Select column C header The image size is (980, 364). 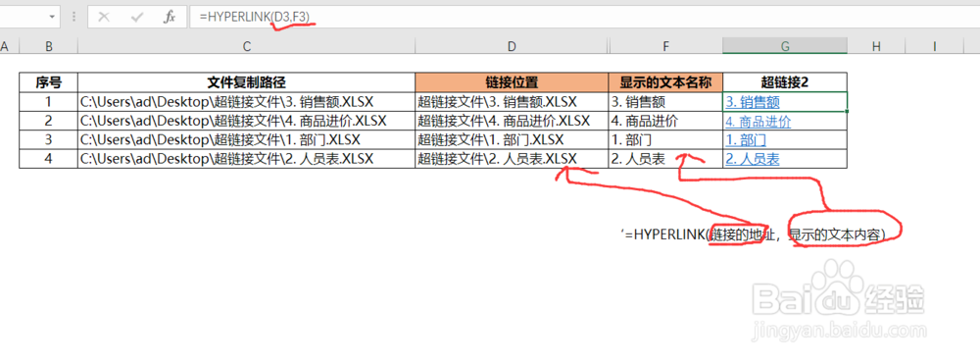tap(246, 46)
